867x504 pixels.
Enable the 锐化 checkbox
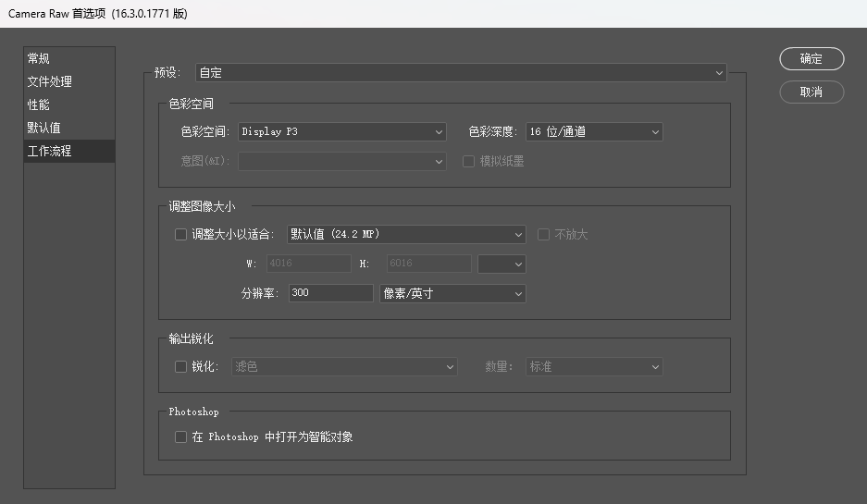pyautogui.click(x=180, y=366)
